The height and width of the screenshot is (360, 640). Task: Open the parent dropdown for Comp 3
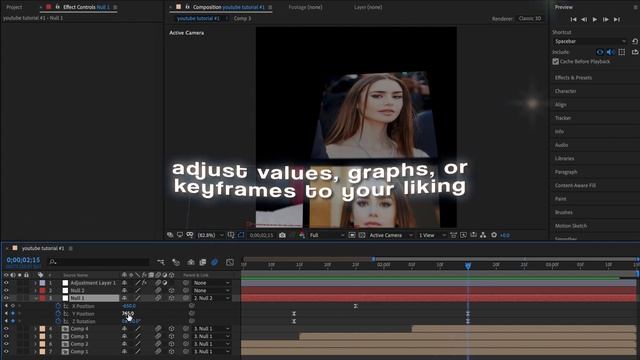(212, 336)
